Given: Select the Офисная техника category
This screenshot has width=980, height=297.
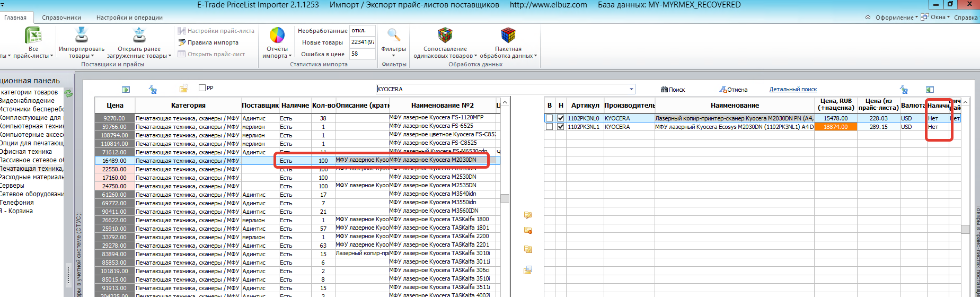Looking at the screenshot, I should point(26,152).
